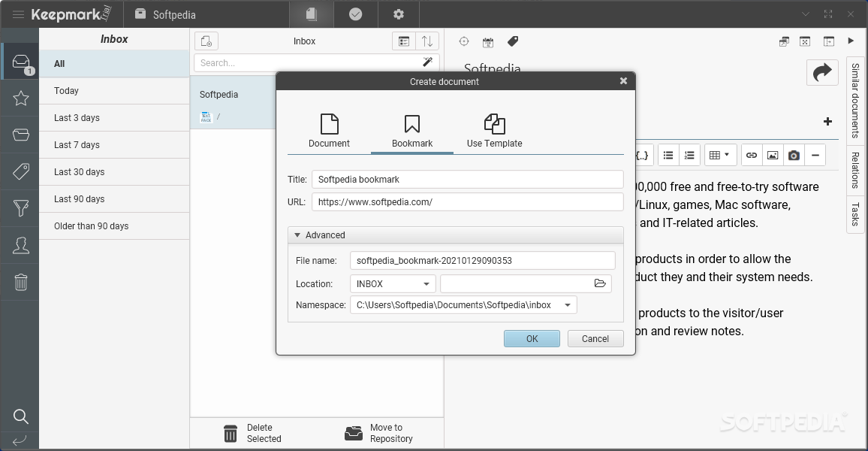Toggle the list view layout icon
The image size is (868, 451).
point(403,41)
